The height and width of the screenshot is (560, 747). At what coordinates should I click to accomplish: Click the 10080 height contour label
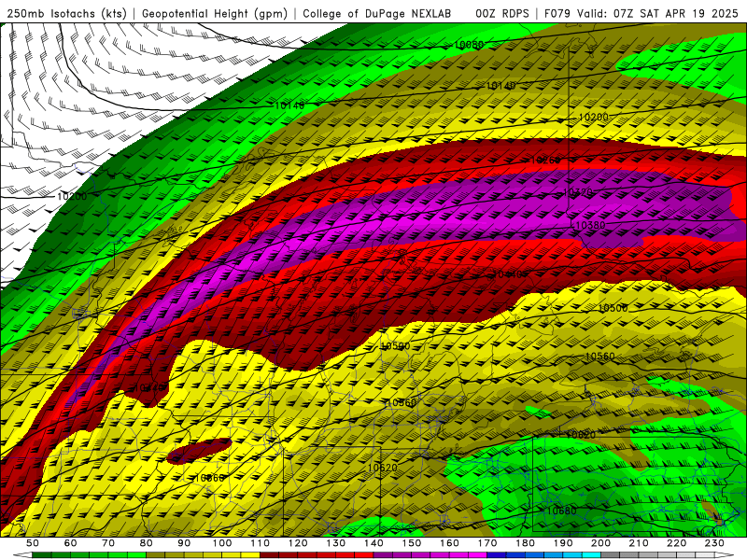[470, 45]
